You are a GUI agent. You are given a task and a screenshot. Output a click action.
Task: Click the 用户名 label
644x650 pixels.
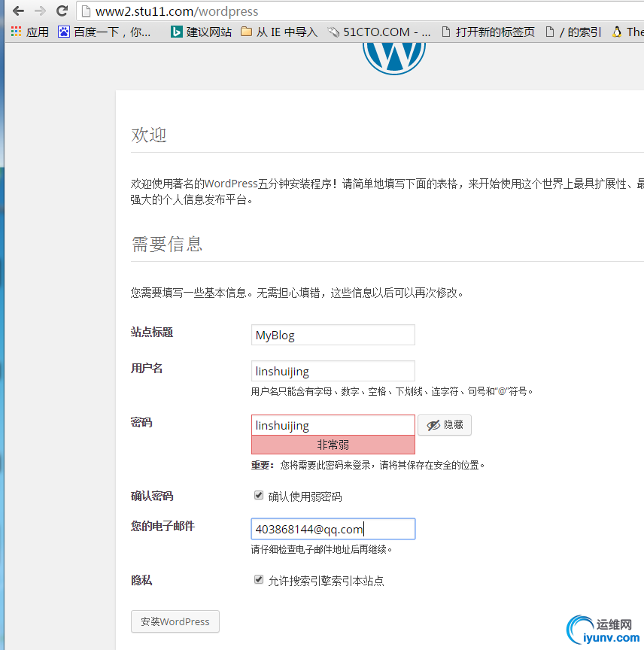point(147,368)
